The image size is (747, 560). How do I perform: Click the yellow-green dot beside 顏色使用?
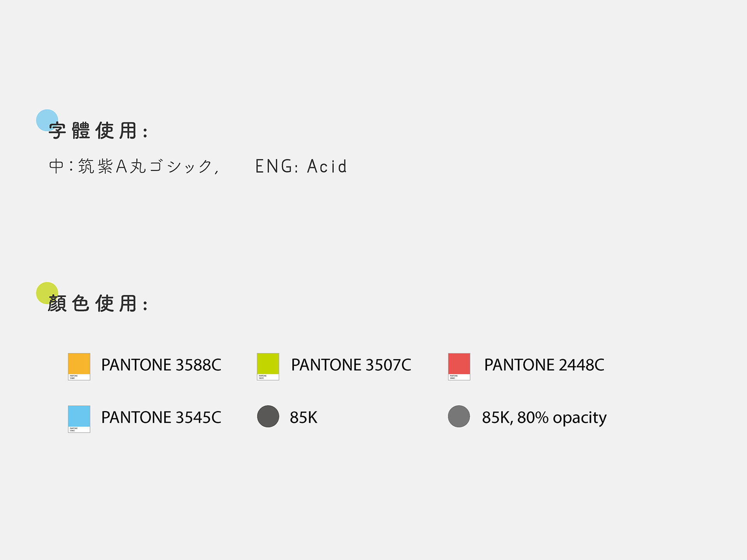(x=47, y=293)
